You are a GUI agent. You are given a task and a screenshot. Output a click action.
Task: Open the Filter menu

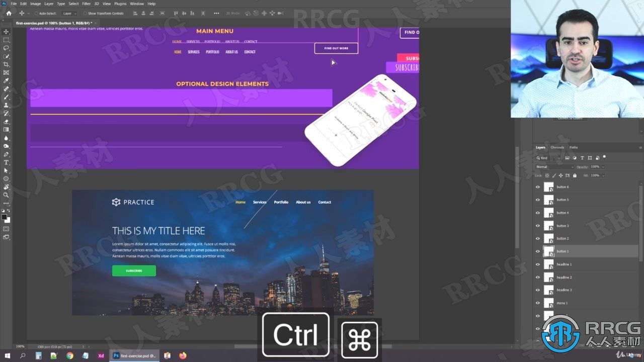87,4
